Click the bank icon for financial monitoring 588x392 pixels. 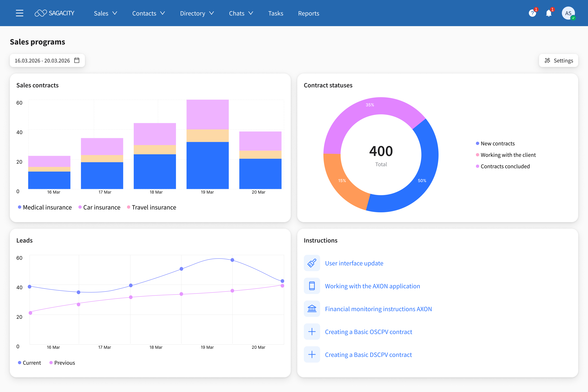(x=312, y=309)
